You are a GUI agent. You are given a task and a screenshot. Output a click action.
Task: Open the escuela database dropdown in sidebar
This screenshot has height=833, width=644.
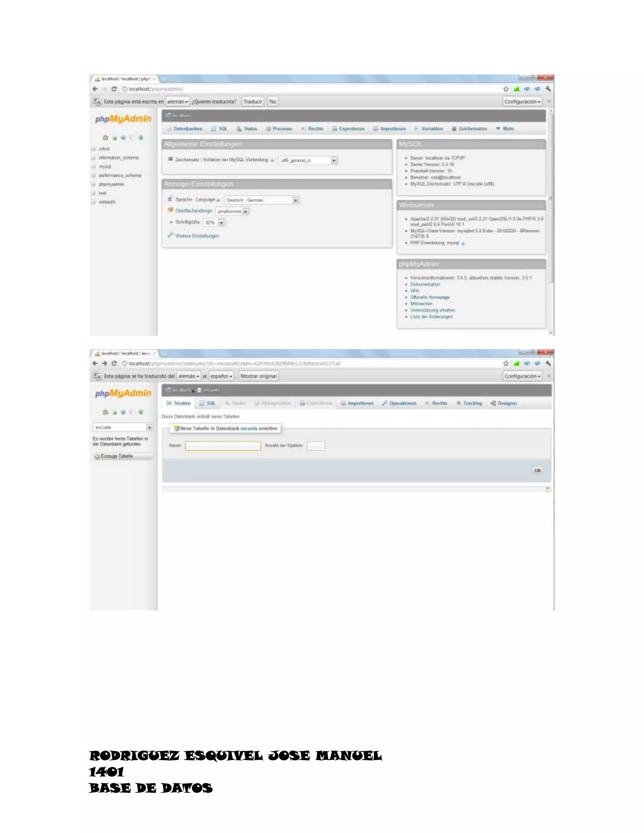[x=150, y=428]
